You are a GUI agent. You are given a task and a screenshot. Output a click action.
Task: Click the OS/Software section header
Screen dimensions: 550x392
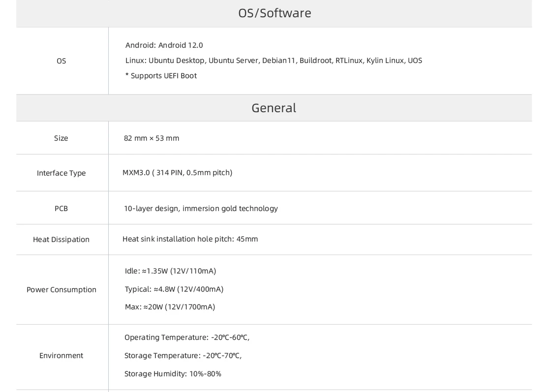click(274, 13)
